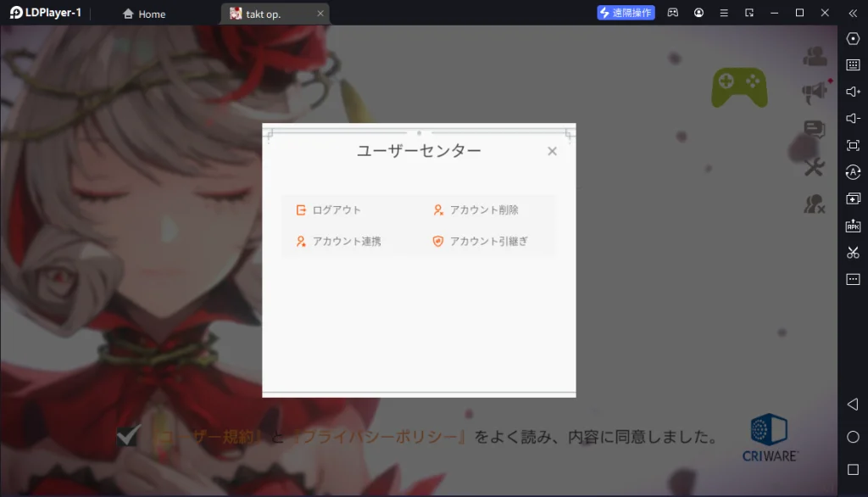868x497 pixels.
Task: Switch to the Home tab
Action: coord(144,14)
